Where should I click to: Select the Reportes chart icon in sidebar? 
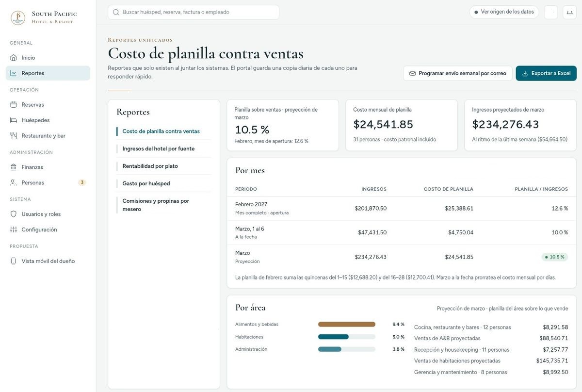coord(14,73)
